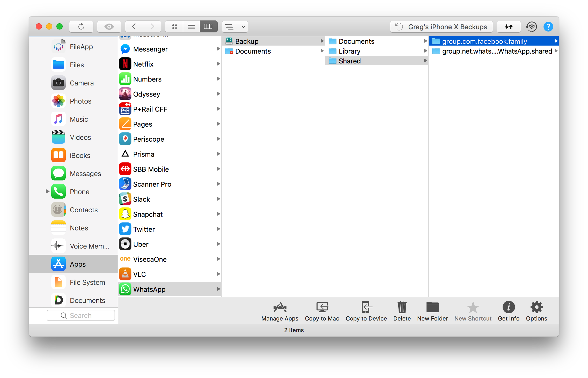Click New Folder button
The height and width of the screenshot is (378, 588).
coord(432,311)
